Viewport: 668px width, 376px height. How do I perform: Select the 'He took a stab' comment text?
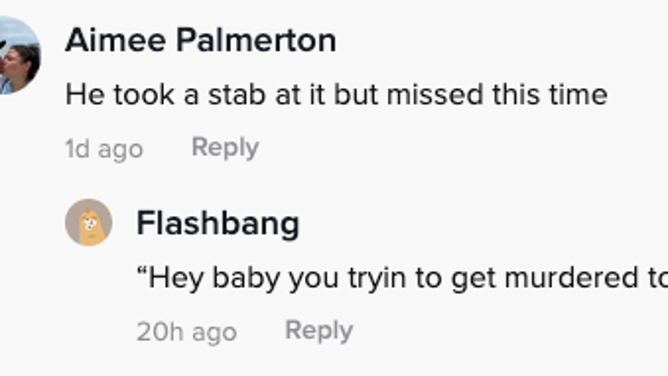336,94
